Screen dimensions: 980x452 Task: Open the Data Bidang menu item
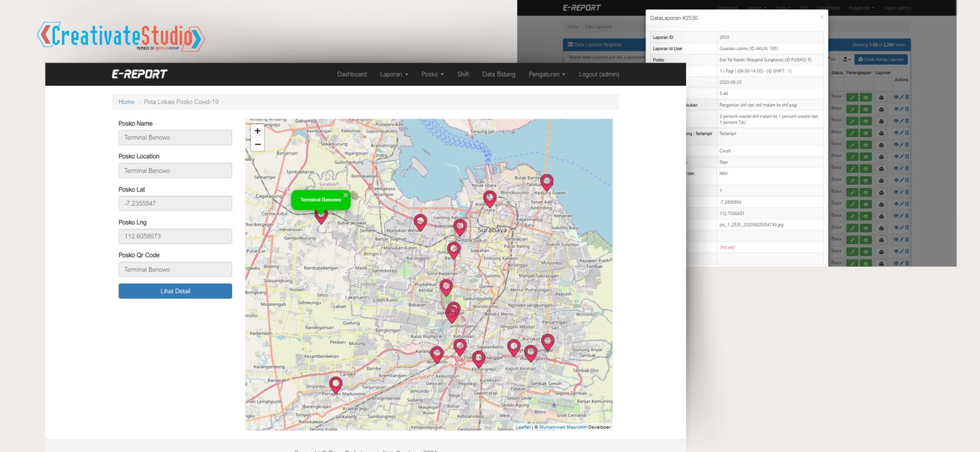pos(499,74)
